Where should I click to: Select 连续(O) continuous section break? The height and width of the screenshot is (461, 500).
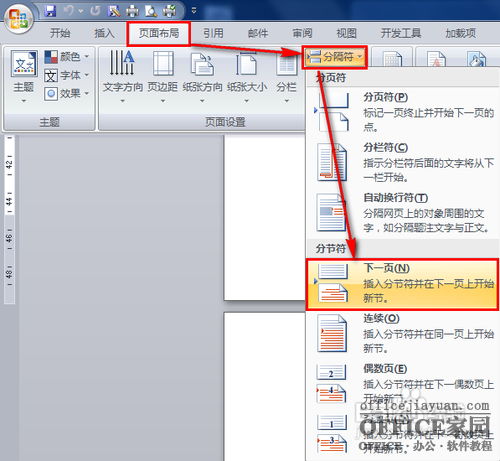[x=402, y=334]
